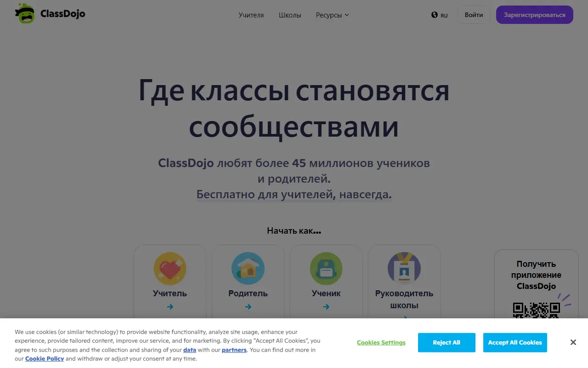Open the data link in cookie notice
Viewport: 588px width, 368px height.
[190, 350]
